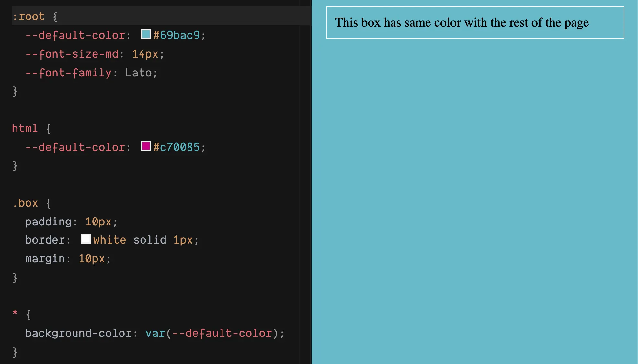Click the background-color property name
Image resolution: width=638 pixels, height=364 pixels.
pos(78,333)
